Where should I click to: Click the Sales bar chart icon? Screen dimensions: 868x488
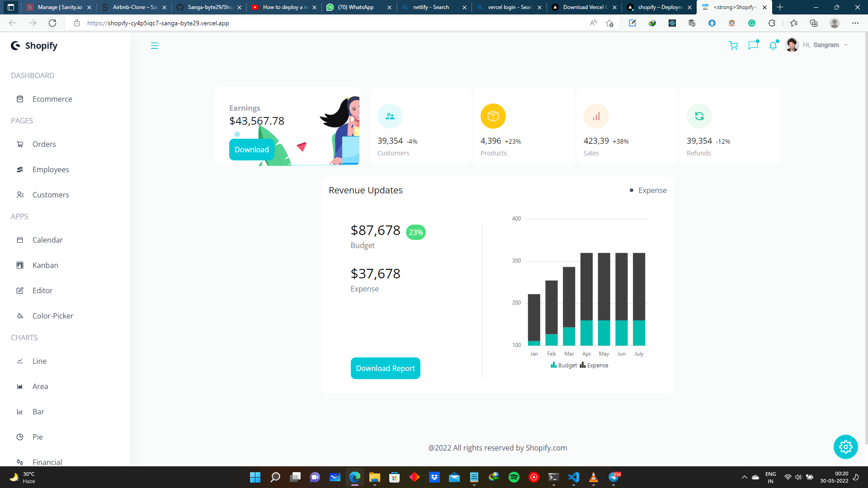coord(596,116)
